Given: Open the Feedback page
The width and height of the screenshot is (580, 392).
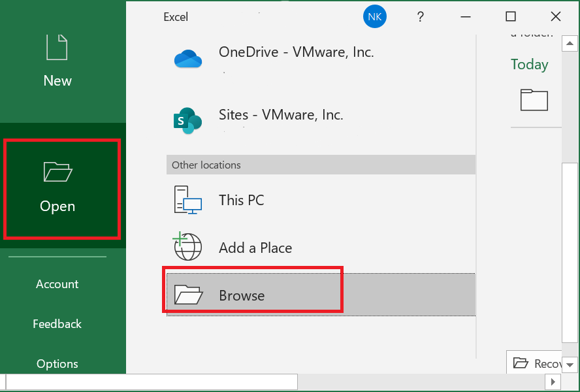Looking at the screenshot, I should pos(57,324).
